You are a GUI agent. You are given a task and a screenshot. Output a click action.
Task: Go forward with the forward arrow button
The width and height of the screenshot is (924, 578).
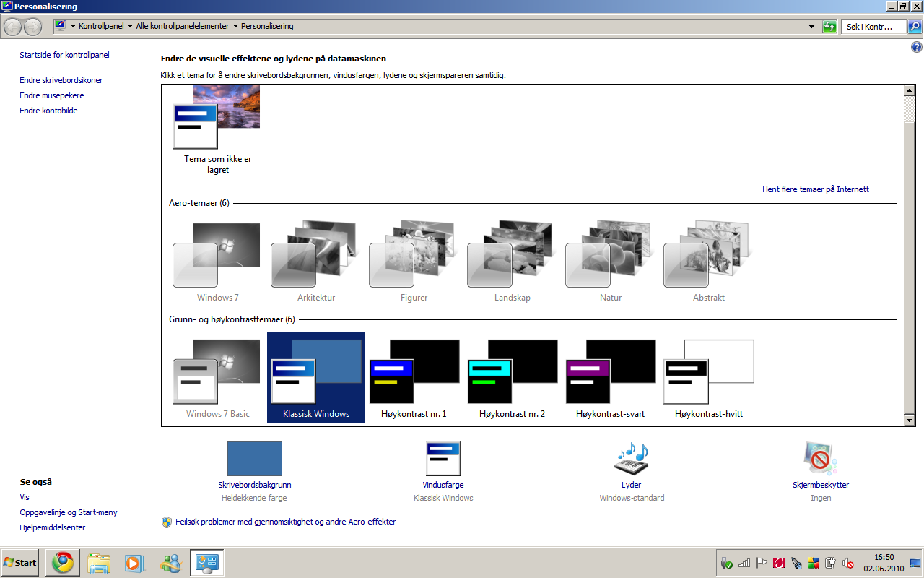[33, 27]
